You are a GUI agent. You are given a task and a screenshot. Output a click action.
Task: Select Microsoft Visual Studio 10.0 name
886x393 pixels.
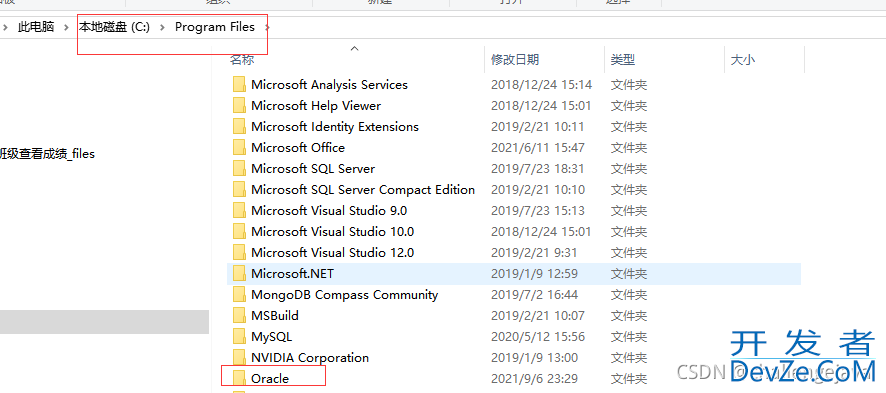332,232
